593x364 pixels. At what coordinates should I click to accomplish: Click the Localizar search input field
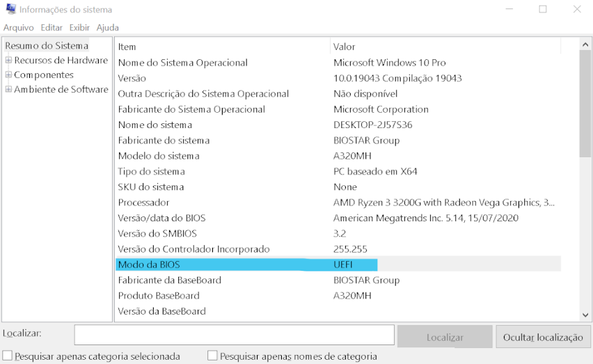(234, 335)
